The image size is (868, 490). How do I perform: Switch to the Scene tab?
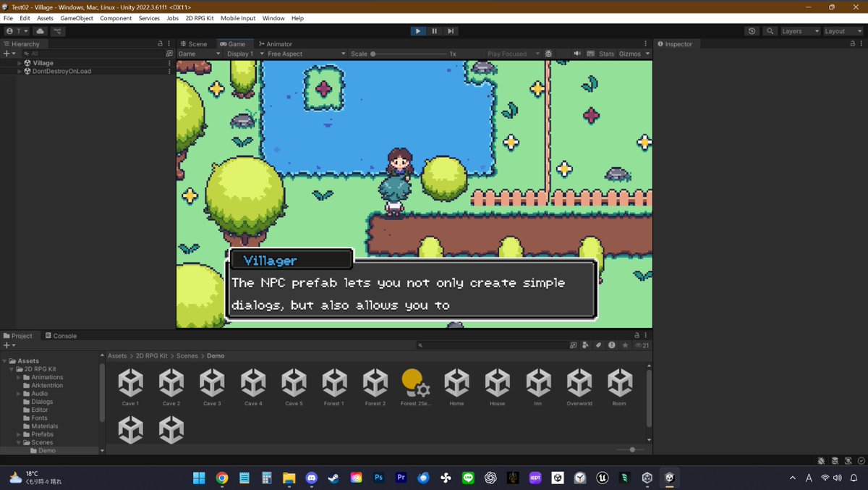[x=194, y=44]
